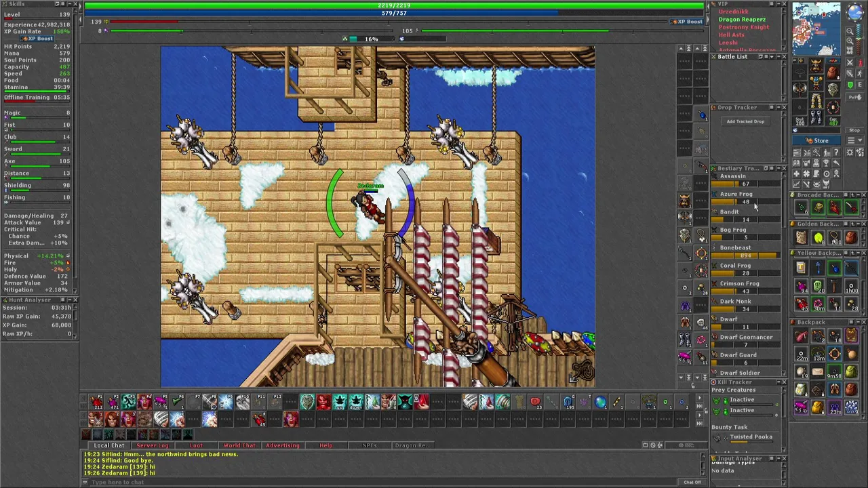Open the NPCs chat tab
This screenshot has width=868, height=488.
click(x=370, y=445)
